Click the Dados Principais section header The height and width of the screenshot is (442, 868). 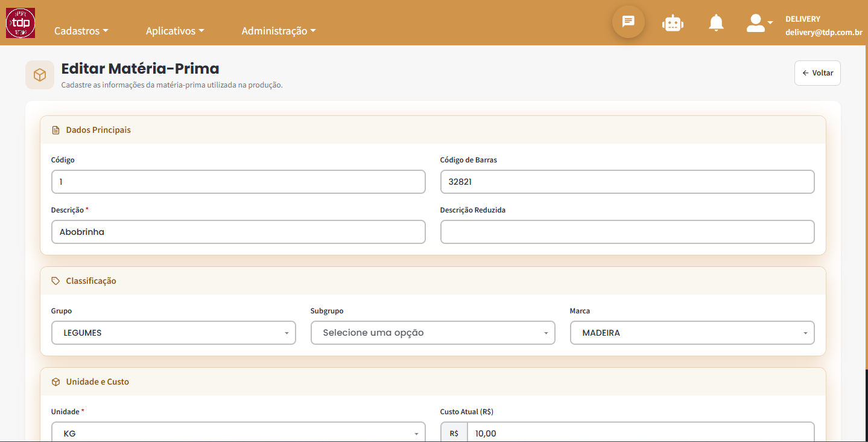(433, 130)
